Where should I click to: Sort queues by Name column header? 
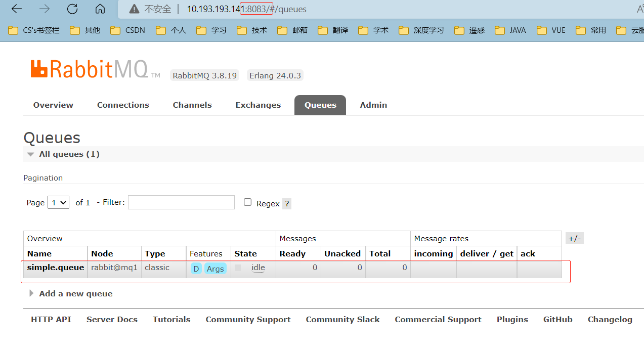click(x=39, y=254)
